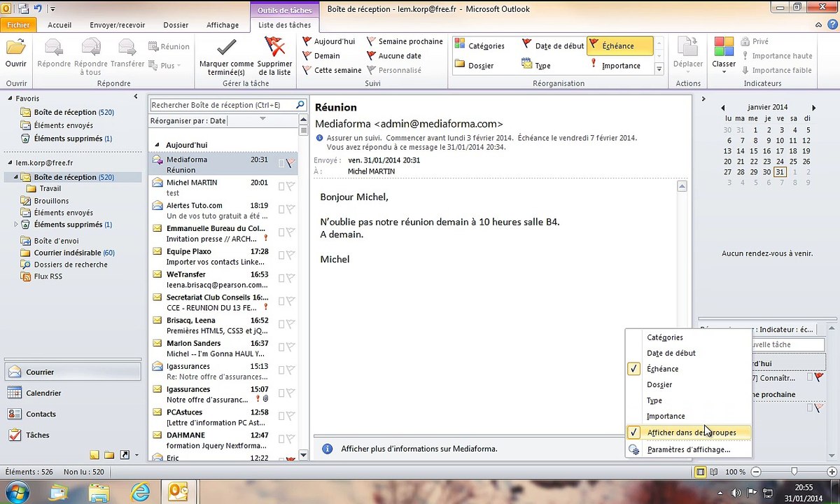Collapse the lem.korp@free.fr account tree

tap(10, 162)
